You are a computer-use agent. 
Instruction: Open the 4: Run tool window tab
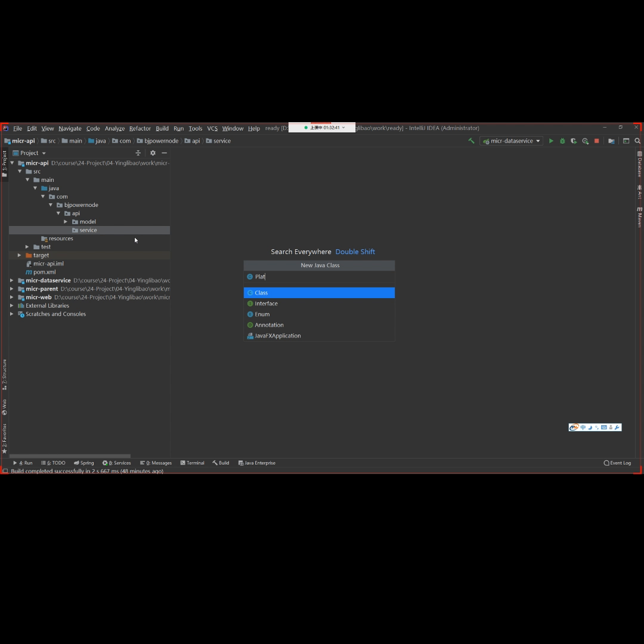(x=23, y=463)
